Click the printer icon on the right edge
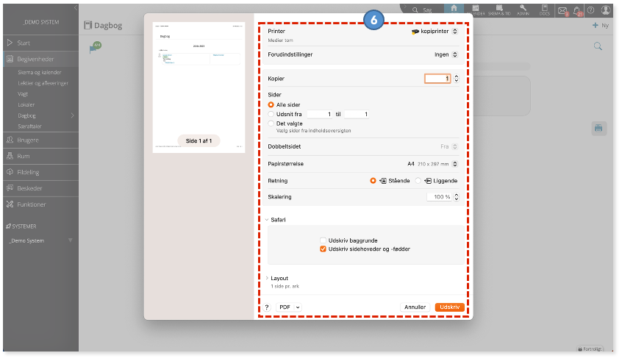622x364 pixels. pos(598,128)
